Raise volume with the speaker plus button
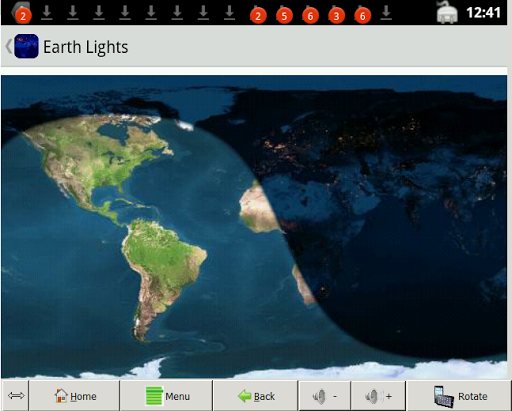The width and height of the screenshot is (512, 411). pos(378,396)
